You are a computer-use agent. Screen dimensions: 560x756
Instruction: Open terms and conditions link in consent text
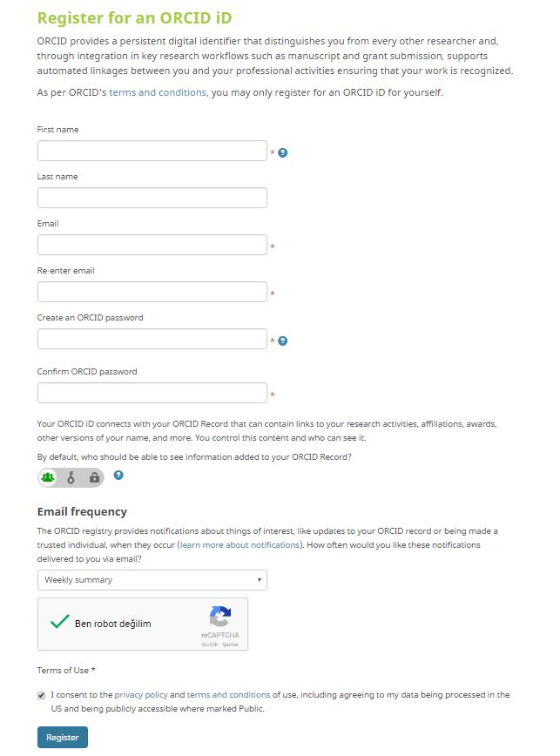click(228, 695)
